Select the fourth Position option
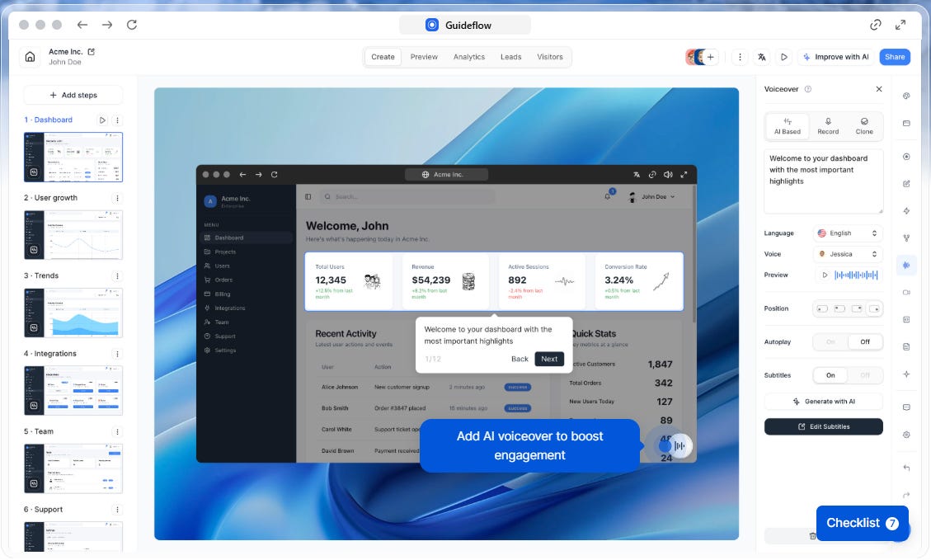This screenshot has height=560, width=931. [874, 308]
